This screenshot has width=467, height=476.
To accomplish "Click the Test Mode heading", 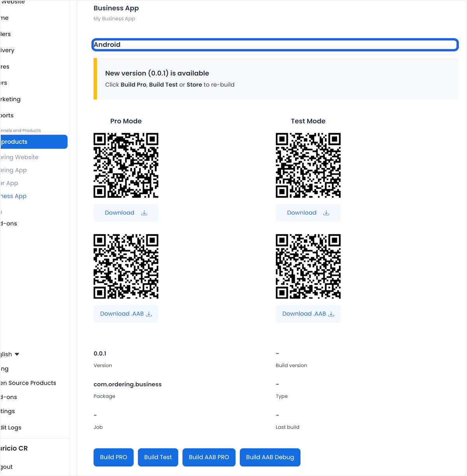I will pos(308,121).
